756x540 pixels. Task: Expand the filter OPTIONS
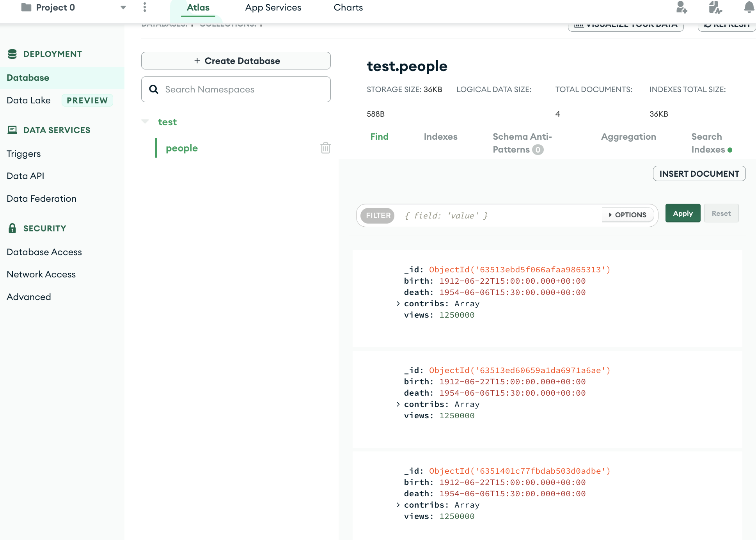pyautogui.click(x=628, y=215)
